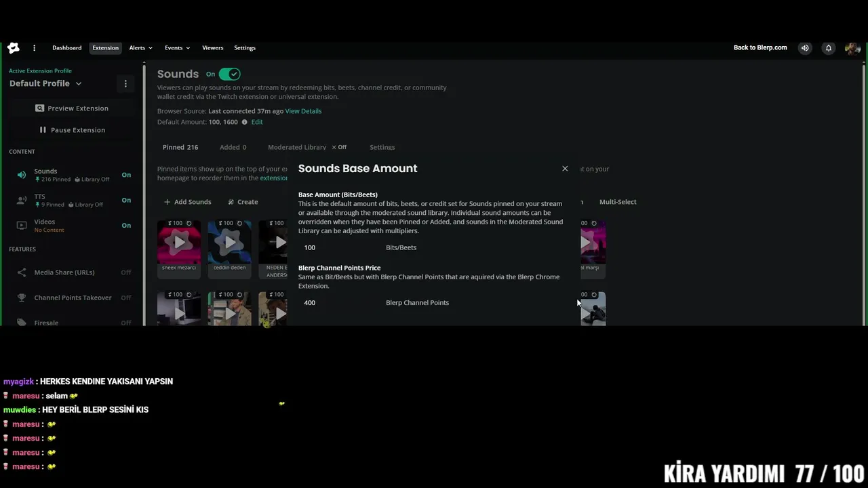Toggle the Videos On status in sidebar

coord(126,225)
